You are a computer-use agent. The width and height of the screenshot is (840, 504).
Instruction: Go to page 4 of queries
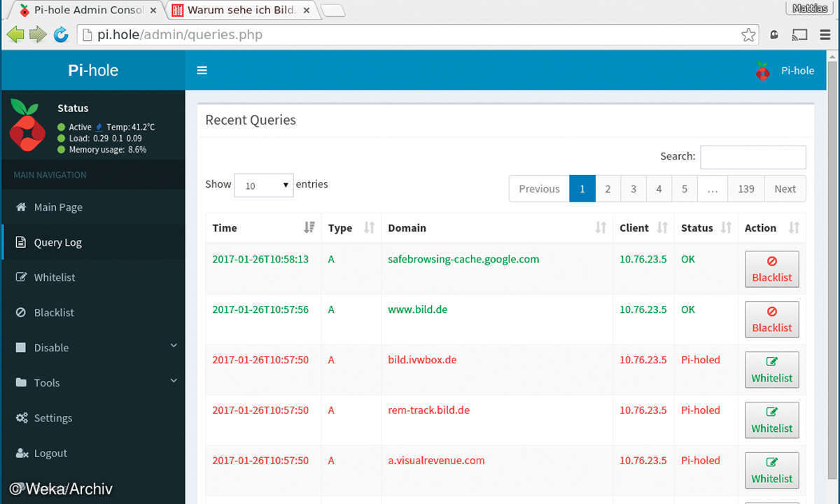659,188
